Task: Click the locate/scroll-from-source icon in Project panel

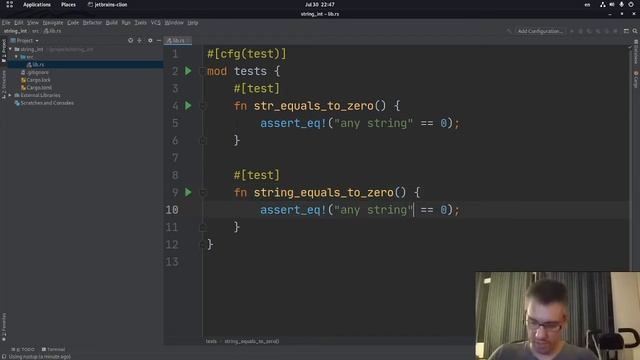Action: 130,40
